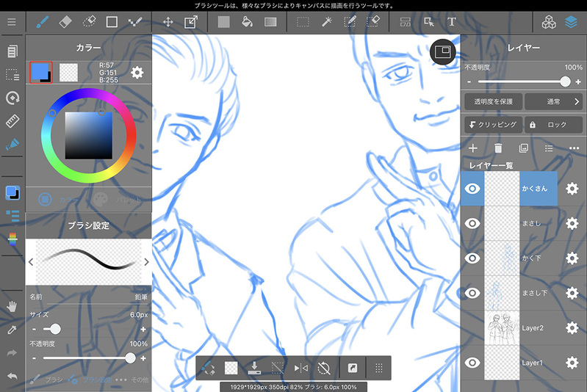
Task: Open Layer2 settings gear
Action: tap(572, 327)
